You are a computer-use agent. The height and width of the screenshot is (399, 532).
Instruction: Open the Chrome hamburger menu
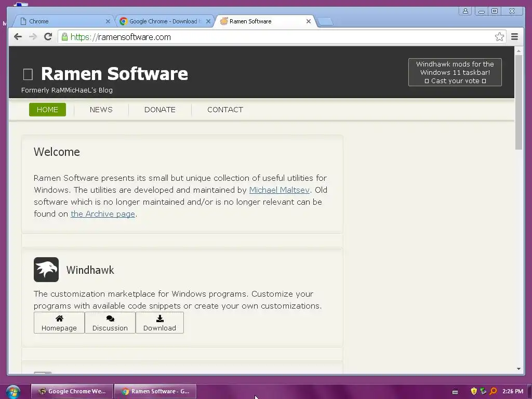click(x=514, y=37)
